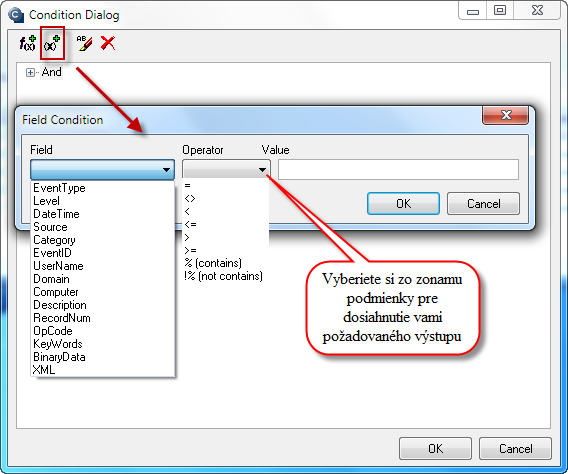Click into the Value input field
This screenshot has height=474, width=568.
point(398,169)
